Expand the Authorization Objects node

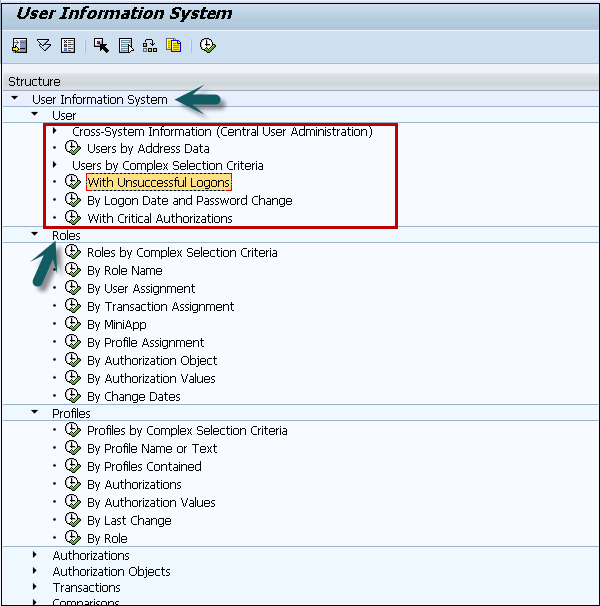[x=35, y=571]
